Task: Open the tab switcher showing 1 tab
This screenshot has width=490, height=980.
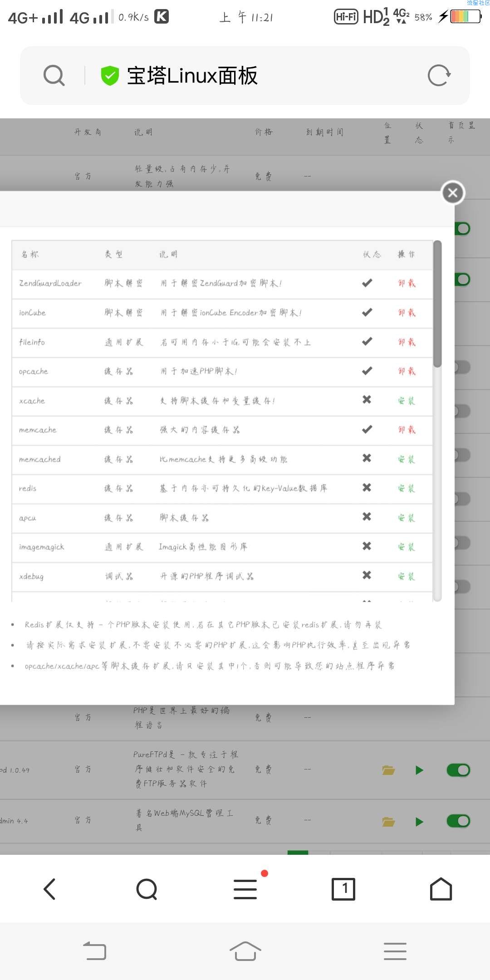Action: tap(343, 889)
